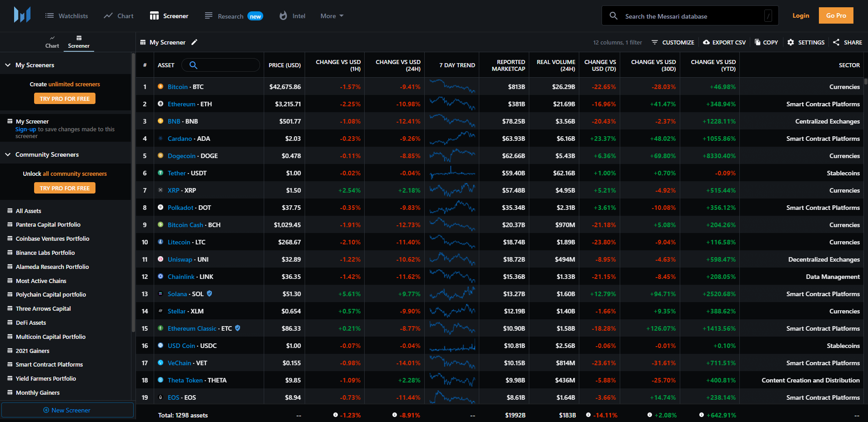Open the Intel section
Viewport: 868px width, 422px height.
click(x=292, y=16)
